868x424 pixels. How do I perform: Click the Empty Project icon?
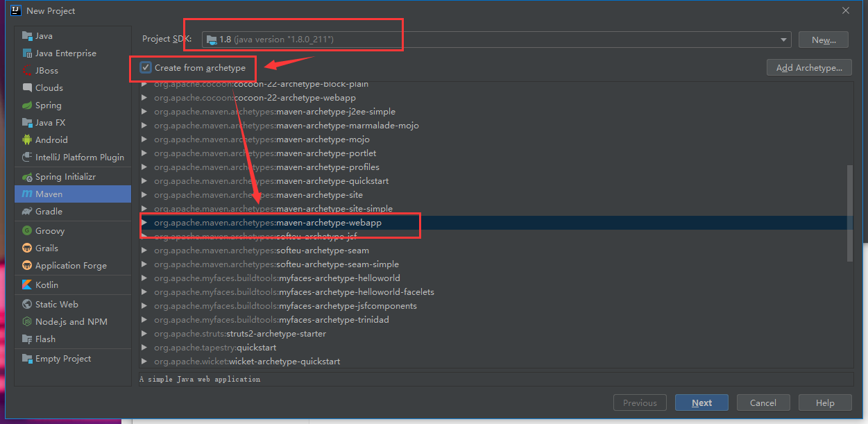click(x=27, y=359)
